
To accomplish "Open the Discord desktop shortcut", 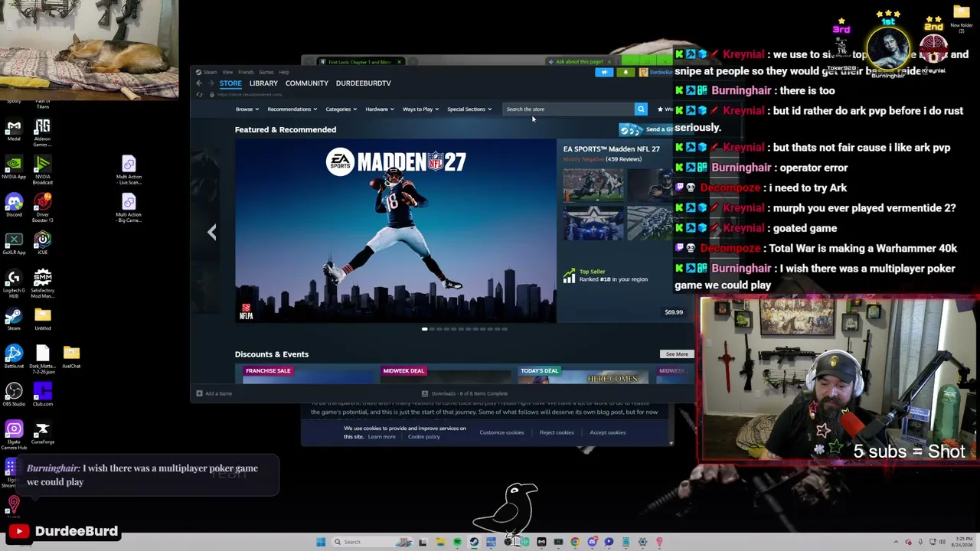I will [x=14, y=204].
